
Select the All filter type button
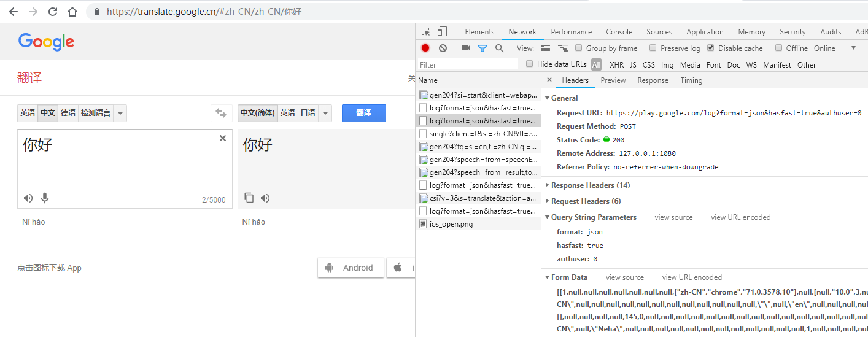pos(596,64)
